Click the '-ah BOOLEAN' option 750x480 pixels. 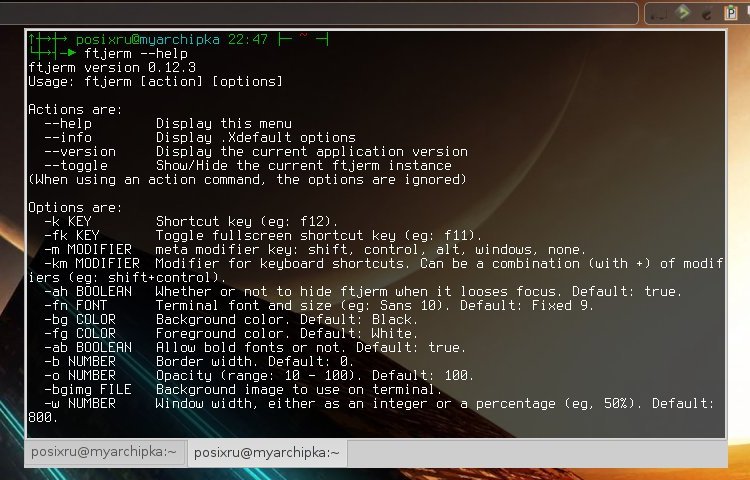click(88, 292)
